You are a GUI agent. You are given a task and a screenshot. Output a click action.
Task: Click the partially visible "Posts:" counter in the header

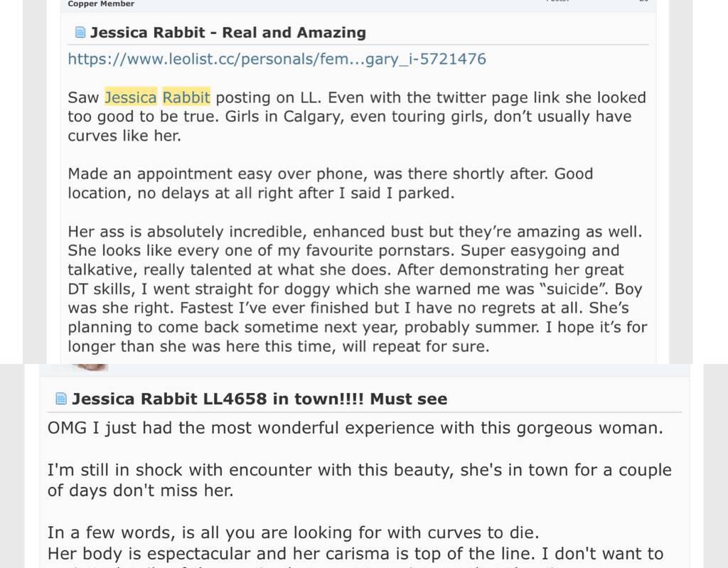557,1
